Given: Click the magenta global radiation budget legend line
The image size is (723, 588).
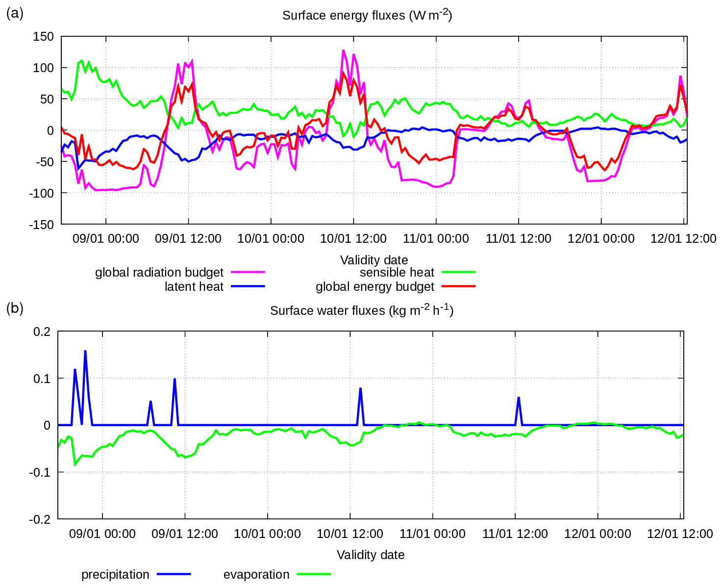Looking at the screenshot, I should click(248, 272).
